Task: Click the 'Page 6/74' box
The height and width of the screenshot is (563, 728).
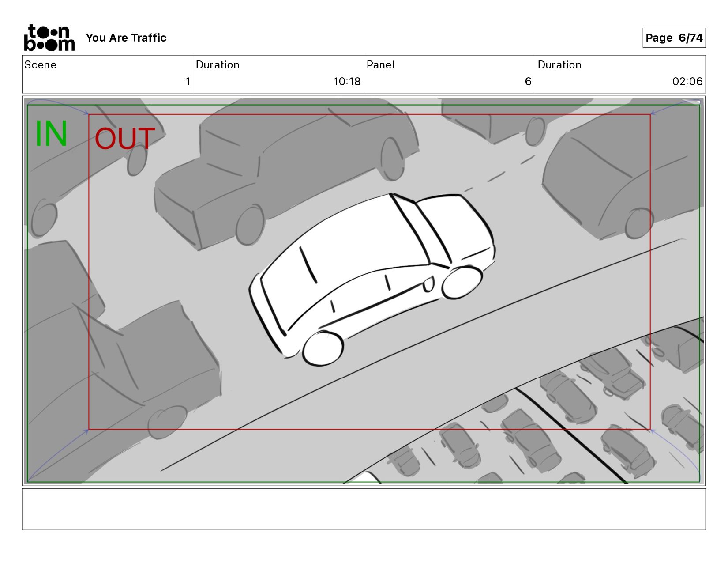Action: tap(674, 38)
